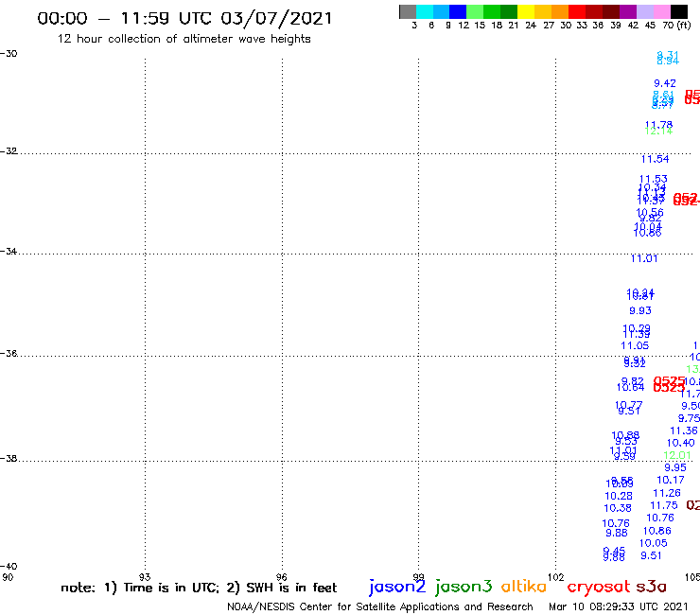Image resolution: width=700 pixels, height=615 pixels.
Task: Click the latitude axis label -30
Action: [x=9, y=54]
